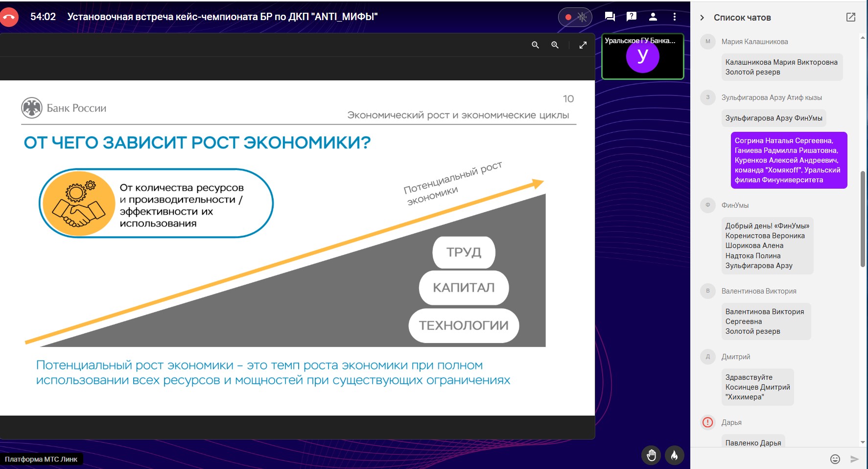This screenshot has height=469, width=868.
Task: Zoom in on the presentation slide
Action: [555, 45]
